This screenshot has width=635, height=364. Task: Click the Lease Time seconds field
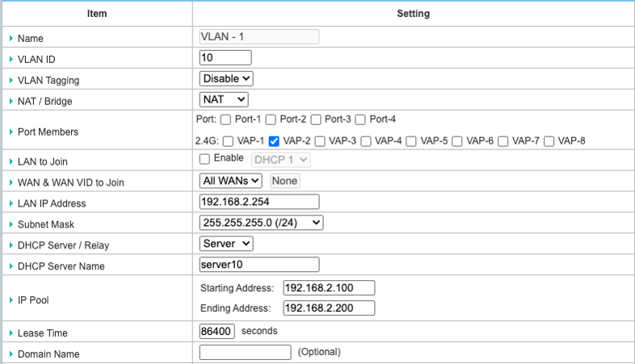pyautogui.click(x=217, y=332)
